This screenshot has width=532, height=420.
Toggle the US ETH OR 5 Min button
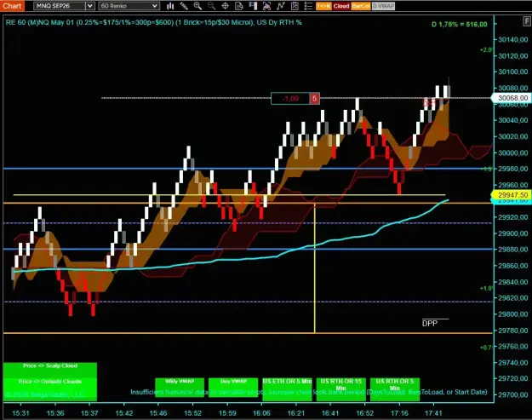click(x=287, y=389)
